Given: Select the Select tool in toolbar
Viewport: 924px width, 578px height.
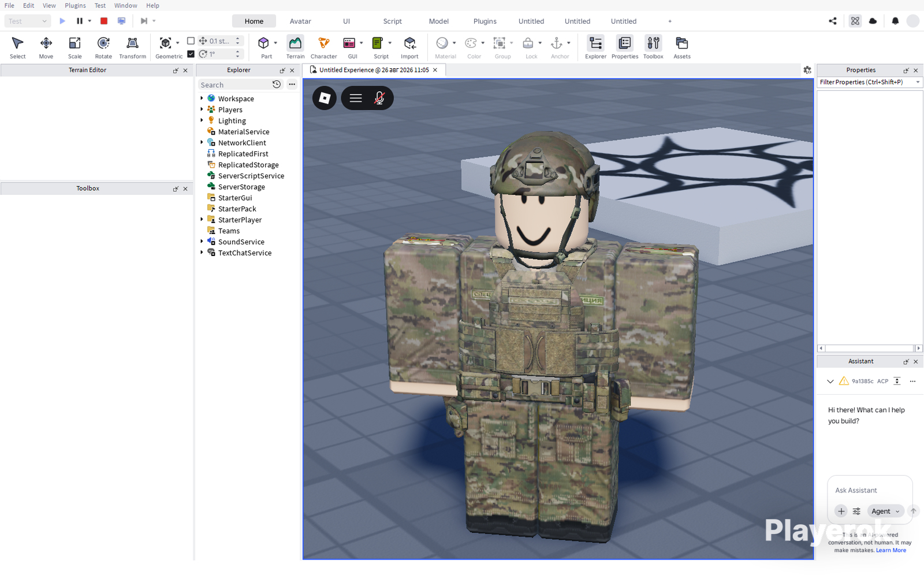Looking at the screenshot, I should 17,47.
